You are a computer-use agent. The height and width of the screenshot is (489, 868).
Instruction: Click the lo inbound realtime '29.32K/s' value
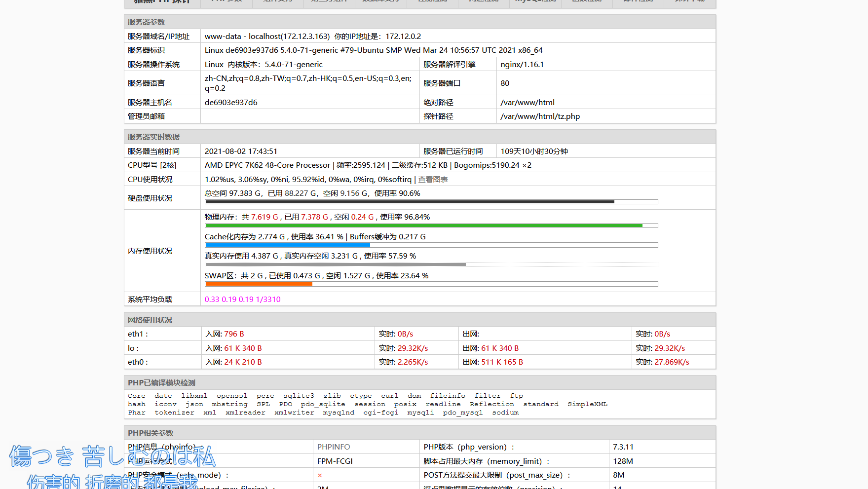pos(413,348)
